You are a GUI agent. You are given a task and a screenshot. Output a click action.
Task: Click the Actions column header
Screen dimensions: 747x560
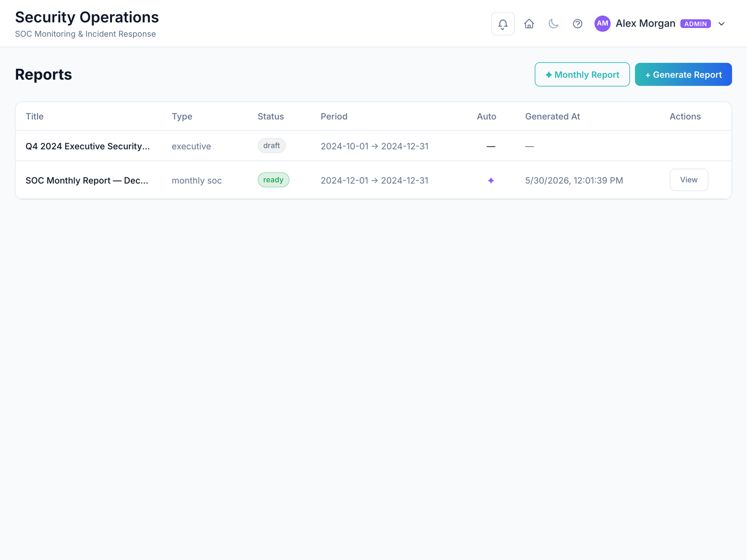685,116
